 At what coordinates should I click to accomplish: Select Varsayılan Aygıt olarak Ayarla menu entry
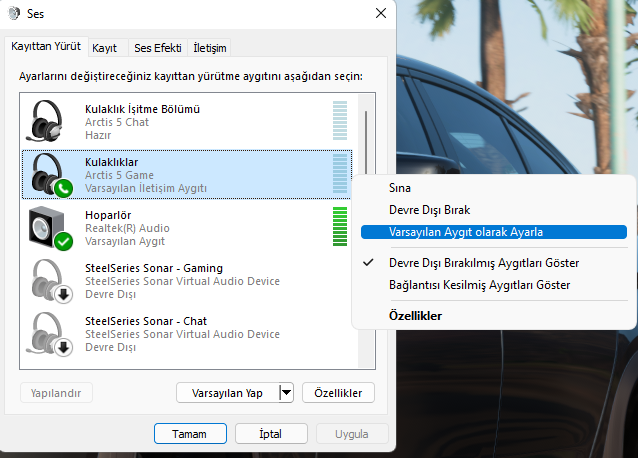coord(494,232)
